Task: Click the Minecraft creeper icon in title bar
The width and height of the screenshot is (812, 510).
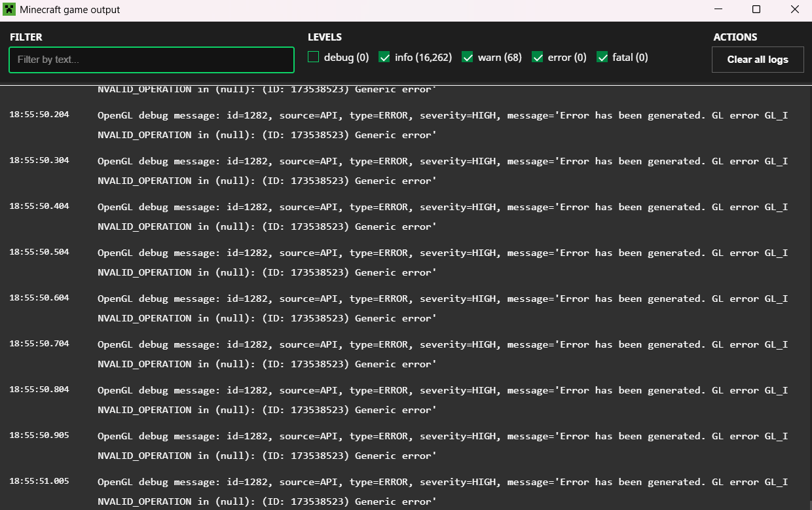Action: [x=10, y=10]
